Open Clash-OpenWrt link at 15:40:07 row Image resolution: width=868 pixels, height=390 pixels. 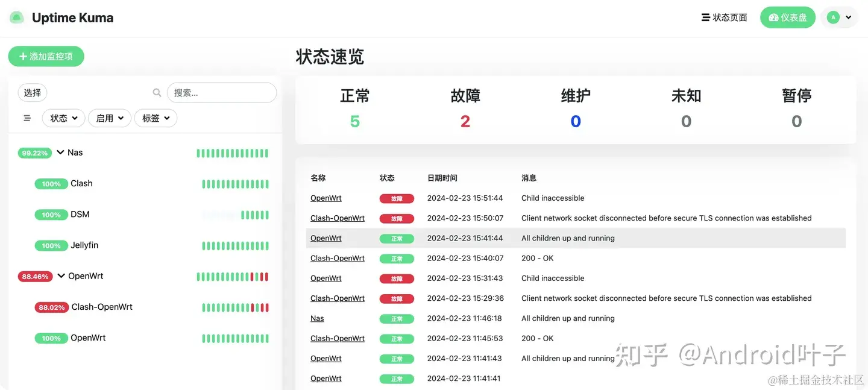click(x=338, y=258)
